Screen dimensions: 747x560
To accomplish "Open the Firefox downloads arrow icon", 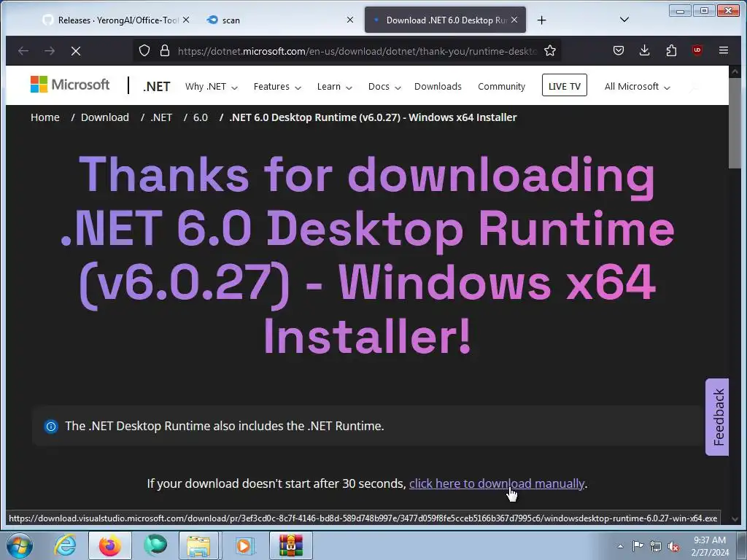I will [645, 50].
